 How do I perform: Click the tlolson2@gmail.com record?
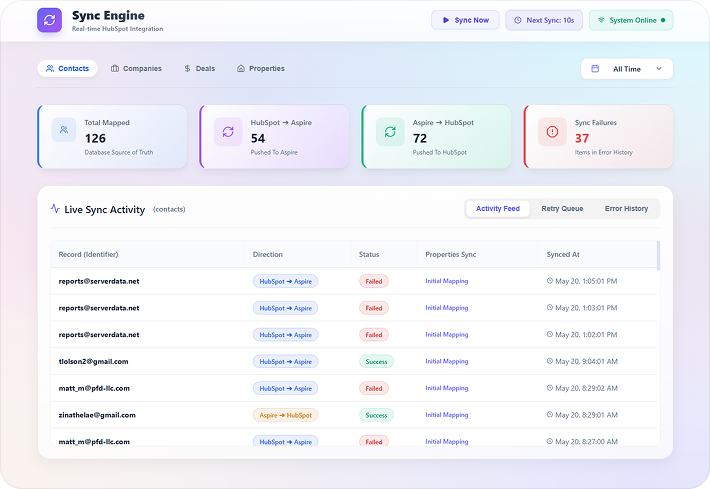click(93, 361)
